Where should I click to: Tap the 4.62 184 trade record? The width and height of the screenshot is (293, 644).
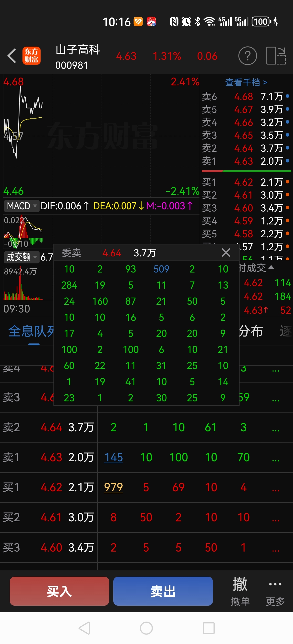(267, 296)
